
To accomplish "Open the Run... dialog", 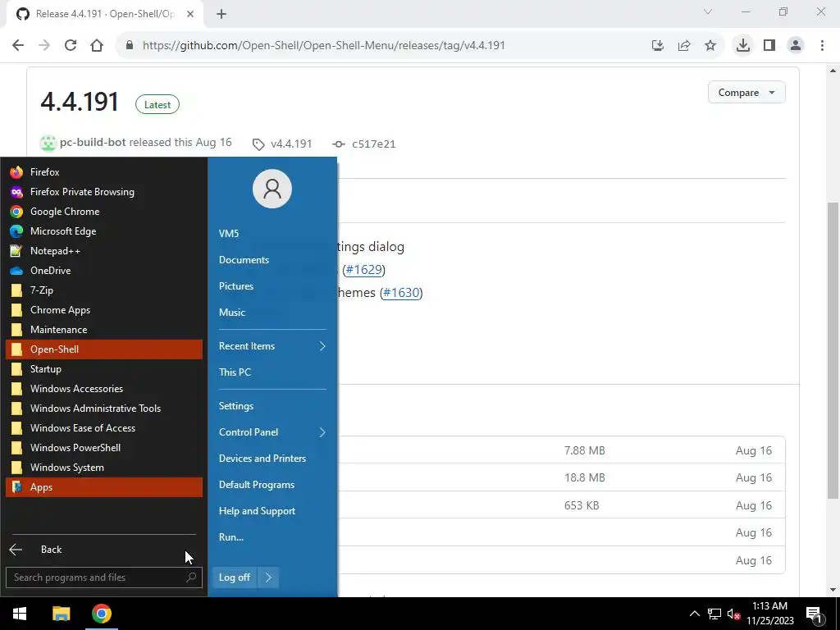I will 272,537.
